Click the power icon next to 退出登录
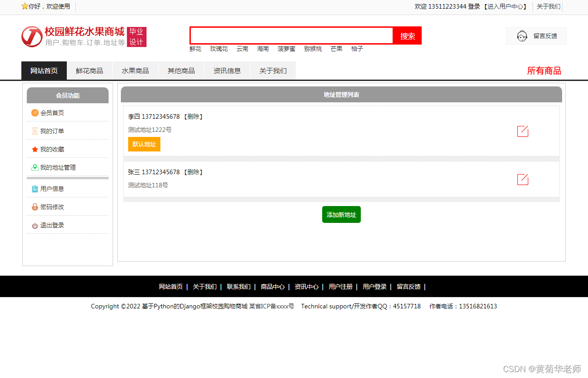 pyautogui.click(x=35, y=225)
